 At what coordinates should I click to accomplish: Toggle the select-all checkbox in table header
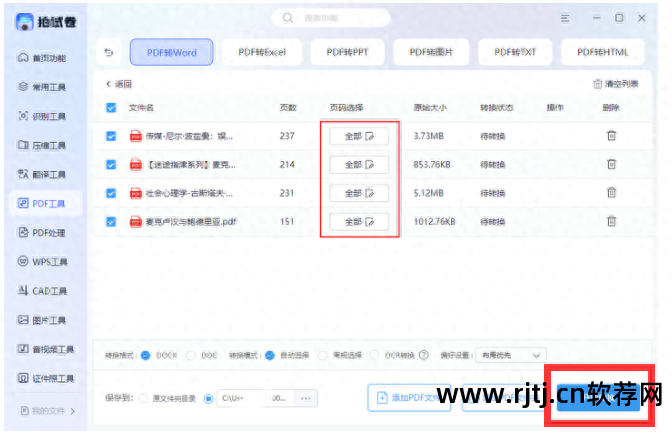click(111, 108)
